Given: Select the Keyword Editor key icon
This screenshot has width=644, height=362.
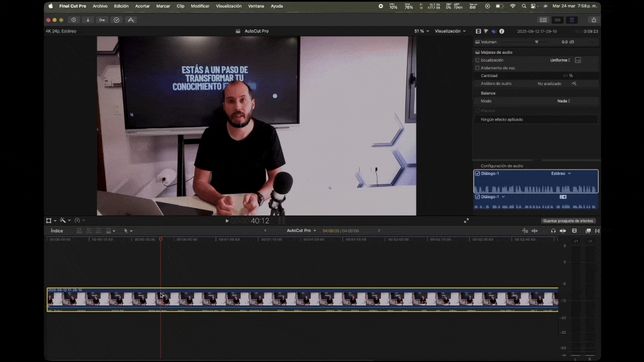Looking at the screenshot, I should point(101,20).
